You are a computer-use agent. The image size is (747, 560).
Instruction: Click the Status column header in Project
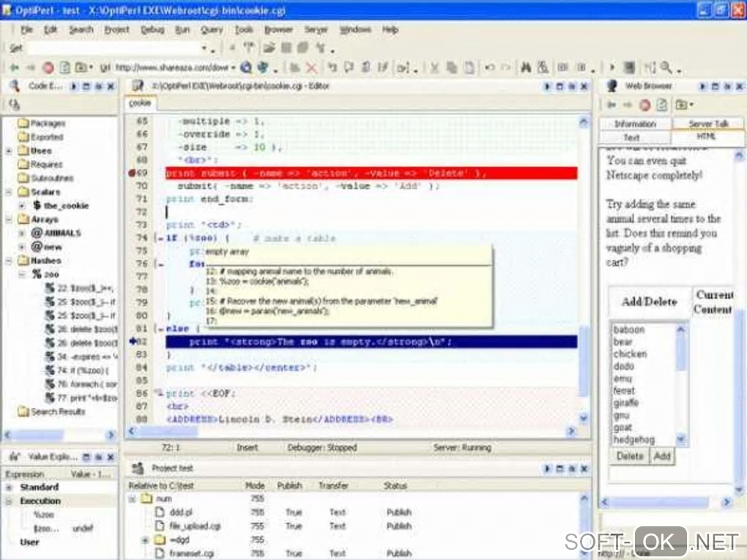(395, 485)
